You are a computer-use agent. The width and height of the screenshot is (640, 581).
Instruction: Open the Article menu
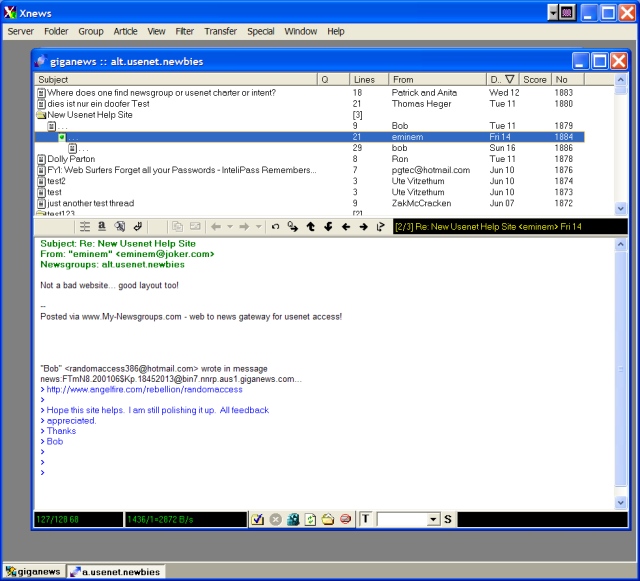[125, 31]
